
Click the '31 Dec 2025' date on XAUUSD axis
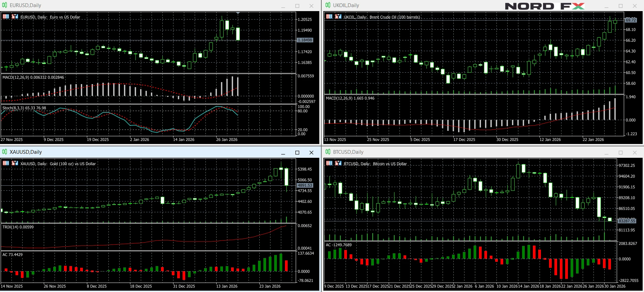[x=184, y=286]
